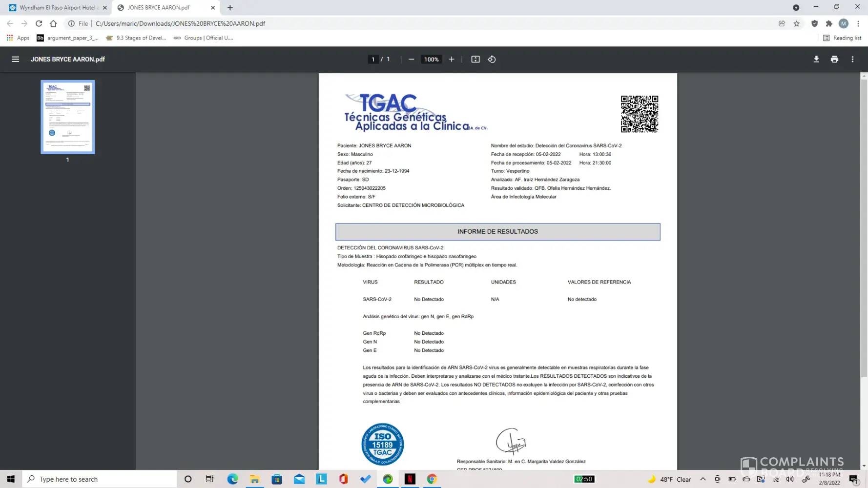Open the Reading list panel
The height and width of the screenshot is (488, 868).
point(842,38)
